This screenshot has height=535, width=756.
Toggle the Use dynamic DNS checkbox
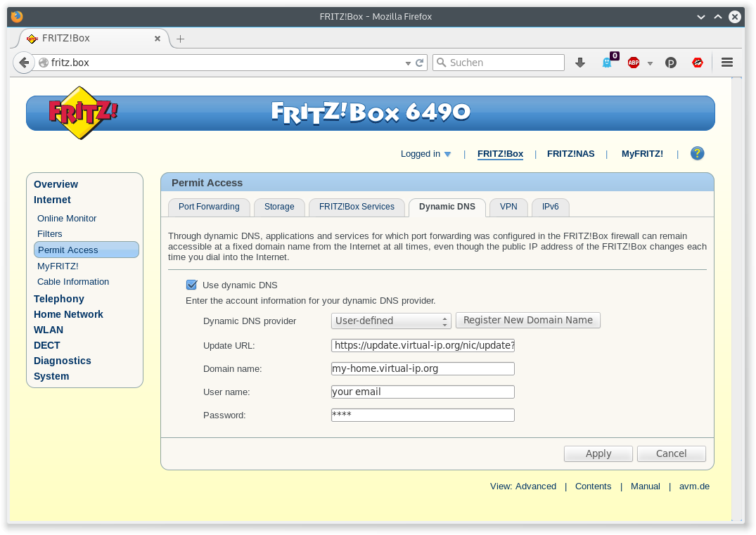tap(191, 285)
